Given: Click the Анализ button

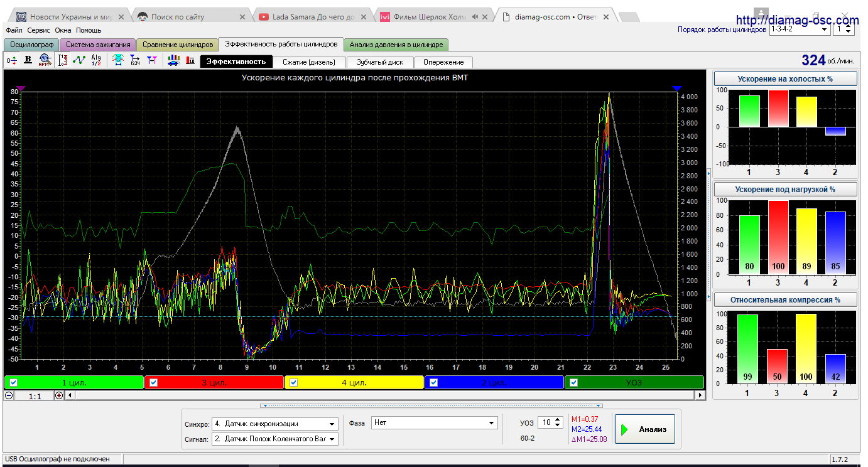Looking at the screenshot, I should (x=644, y=429).
